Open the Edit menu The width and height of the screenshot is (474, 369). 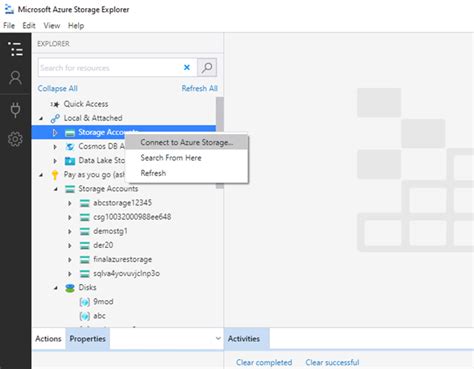(x=29, y=26)
